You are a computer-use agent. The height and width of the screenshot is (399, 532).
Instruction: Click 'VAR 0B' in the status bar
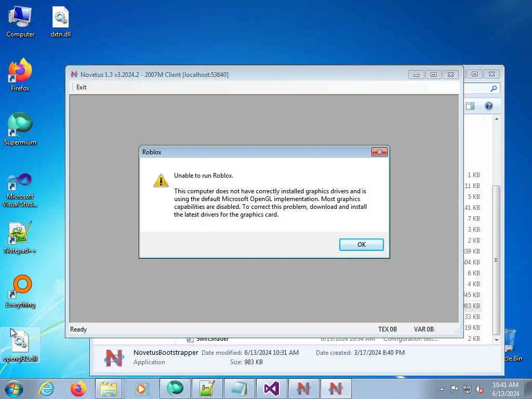(424, 329)
